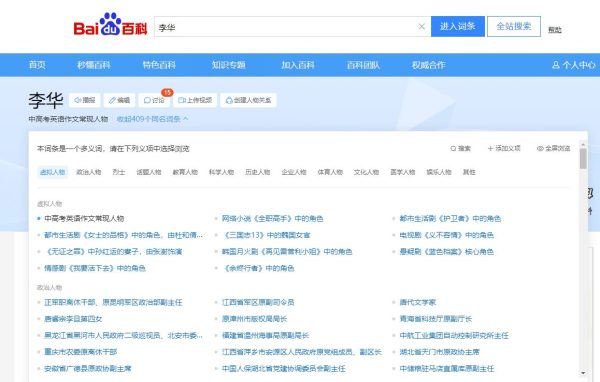Open 重庆市农委原离休干部 link
The height and width of the screenshot is (382, 600).
(x=80, y=352)
